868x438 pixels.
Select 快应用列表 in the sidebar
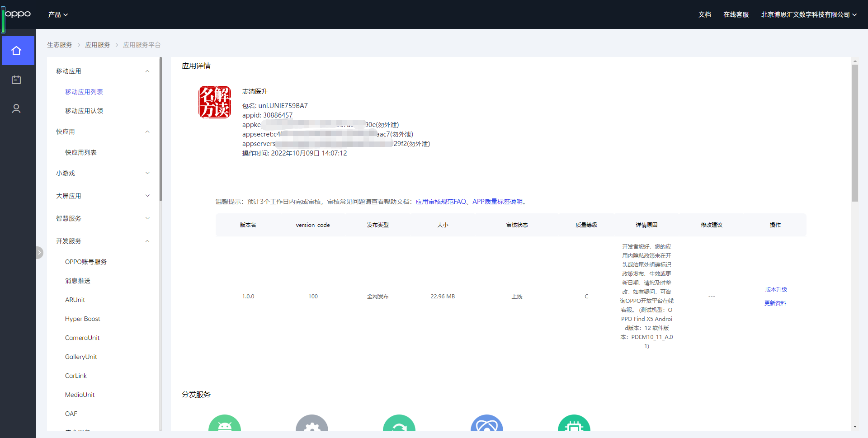(x=81, y=152)
